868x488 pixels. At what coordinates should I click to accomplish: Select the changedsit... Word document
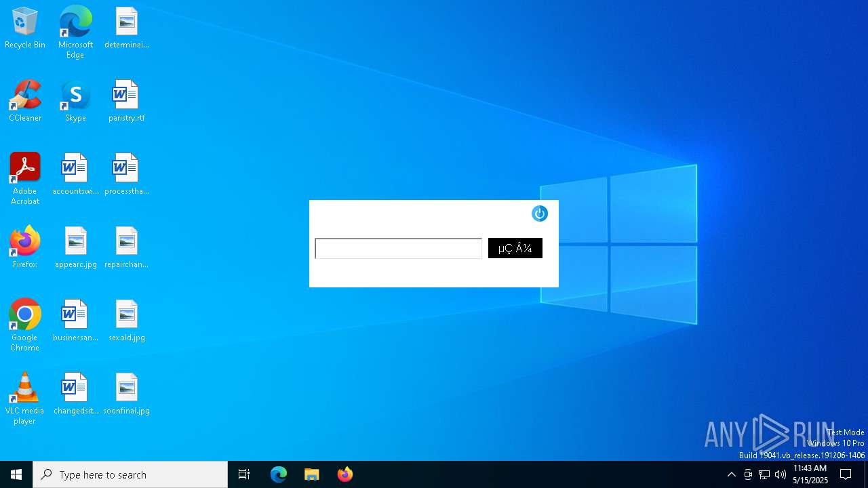pos(75,394)
